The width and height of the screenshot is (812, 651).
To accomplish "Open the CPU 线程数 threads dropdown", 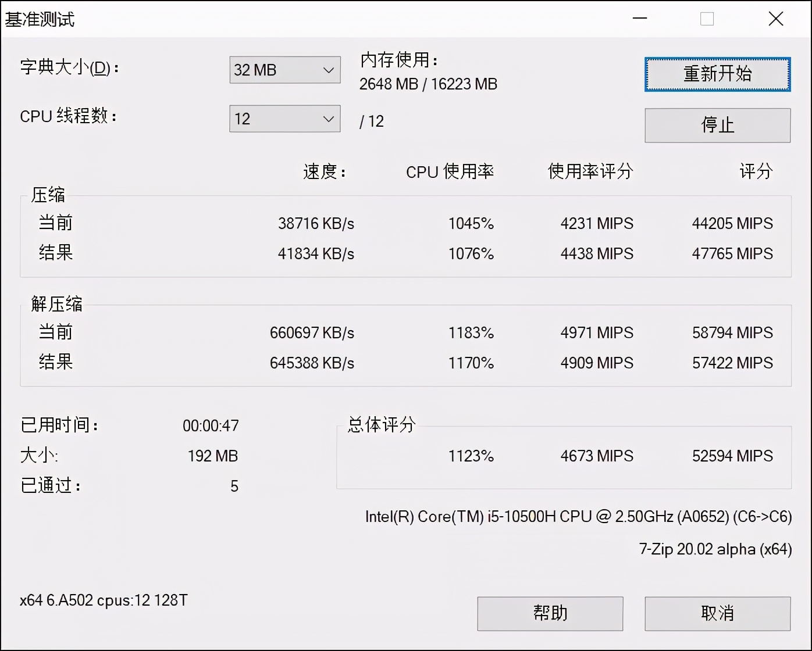I will coord(284,119).
